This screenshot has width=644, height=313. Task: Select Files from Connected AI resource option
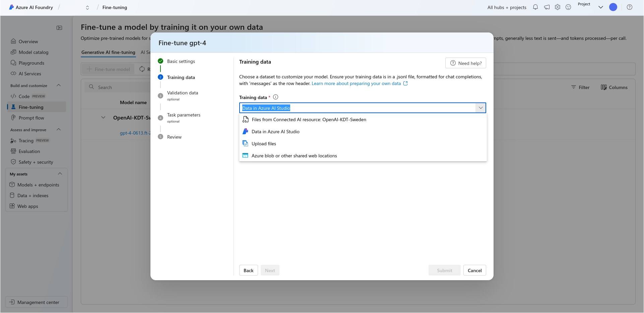tap(363, 120)
